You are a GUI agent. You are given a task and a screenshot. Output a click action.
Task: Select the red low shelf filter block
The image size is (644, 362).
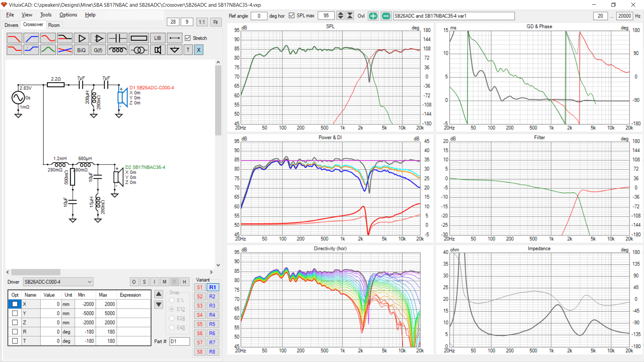14,50
